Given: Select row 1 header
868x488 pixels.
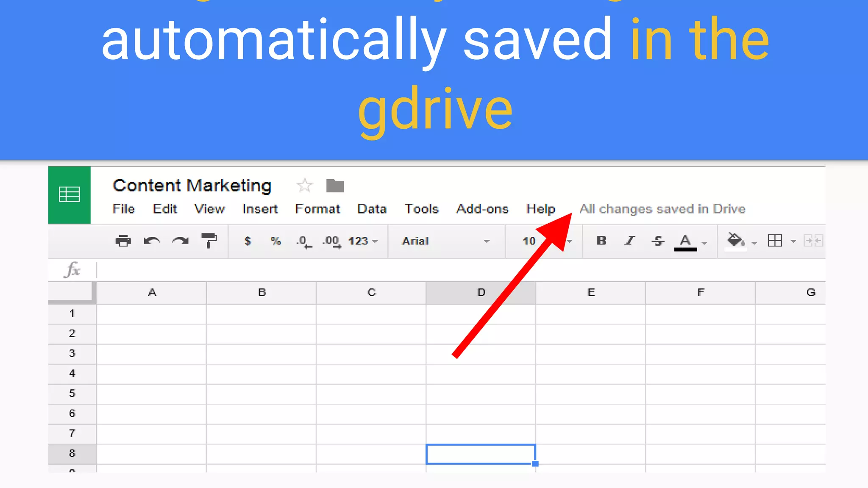Looking at the screenshot, I should (72, 314).
